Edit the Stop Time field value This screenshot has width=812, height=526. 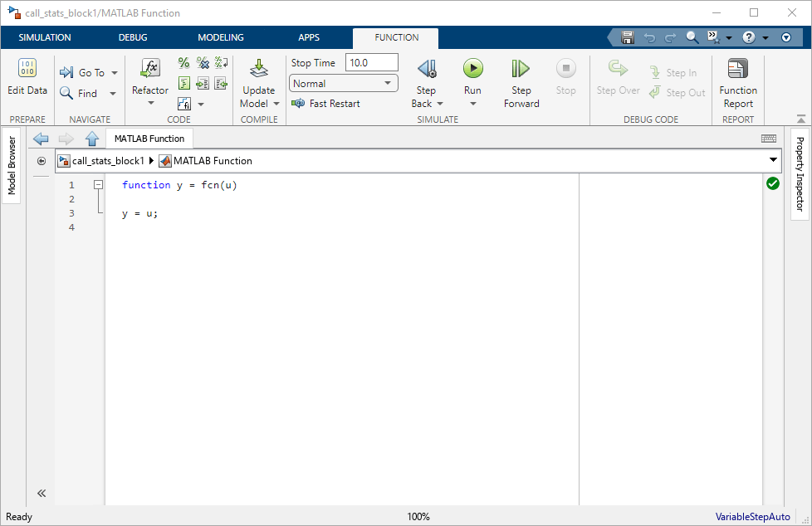(371, 61)
